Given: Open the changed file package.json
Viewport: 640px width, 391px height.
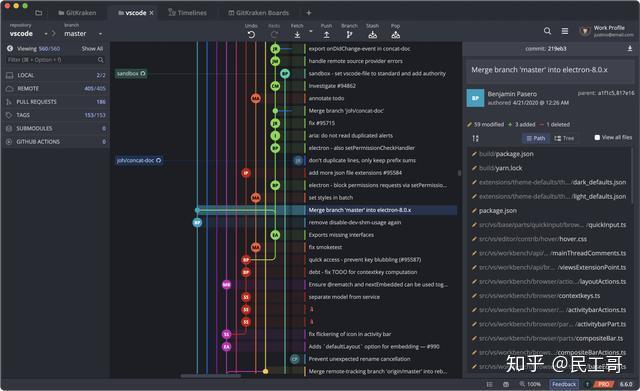Looking at the screenshot, I should click(x=498, y=211).
